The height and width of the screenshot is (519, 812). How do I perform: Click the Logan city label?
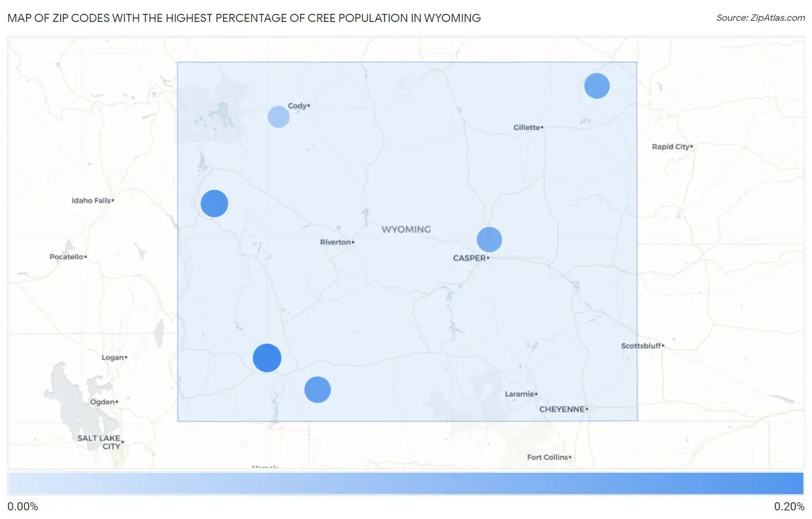pos(114,357)
